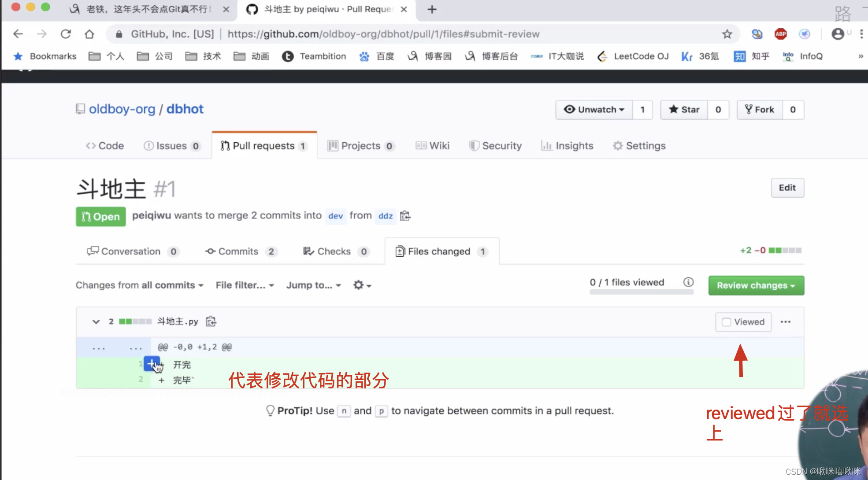Open the Unwatch dropdown

pyautogui.click(x=594, y=110)
